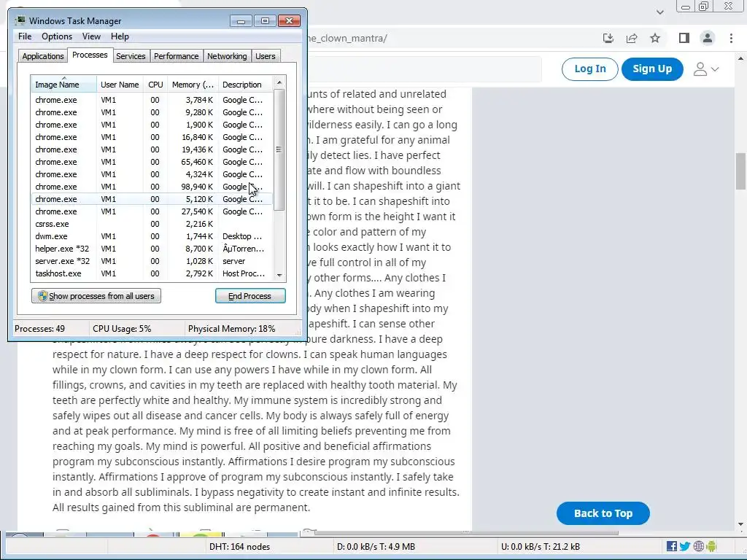Click the browser page scrollbar up arrow
747x560 pixels.
pos(740,58)
